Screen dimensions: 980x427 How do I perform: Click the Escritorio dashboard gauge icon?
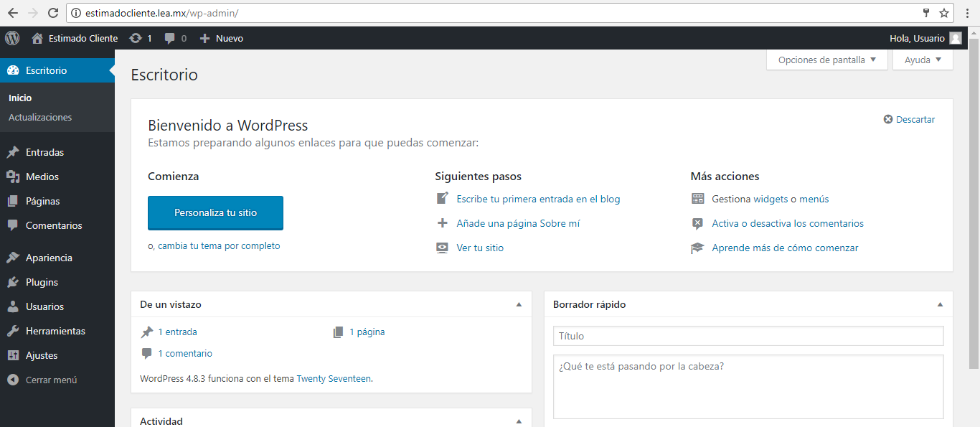(x=12, y=70)
